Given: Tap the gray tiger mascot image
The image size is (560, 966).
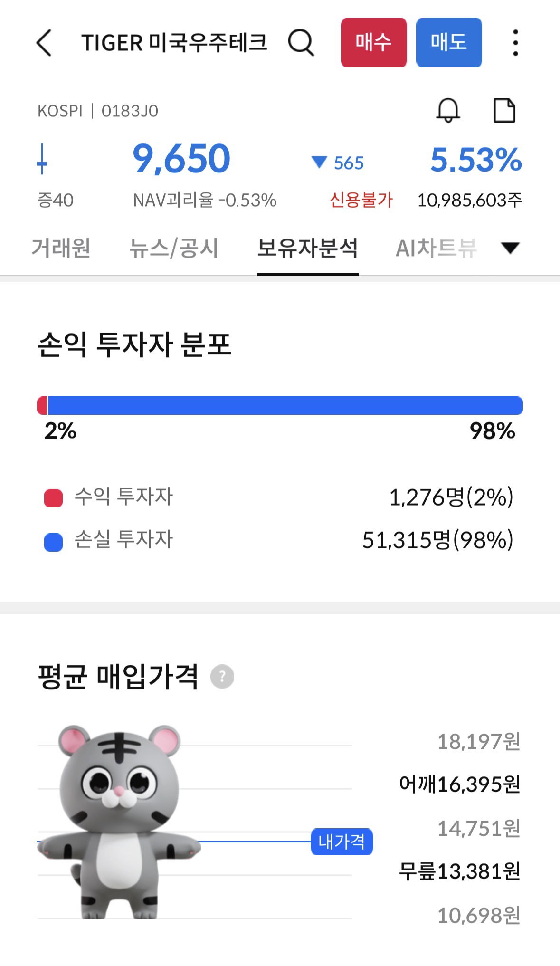Looking at the screenshot, I should [x=119, y=822].
